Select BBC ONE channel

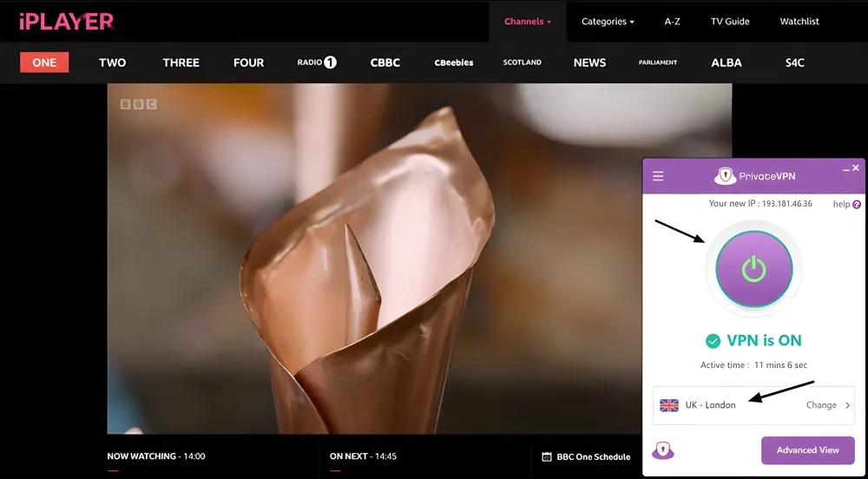click(x=44, y=62)
